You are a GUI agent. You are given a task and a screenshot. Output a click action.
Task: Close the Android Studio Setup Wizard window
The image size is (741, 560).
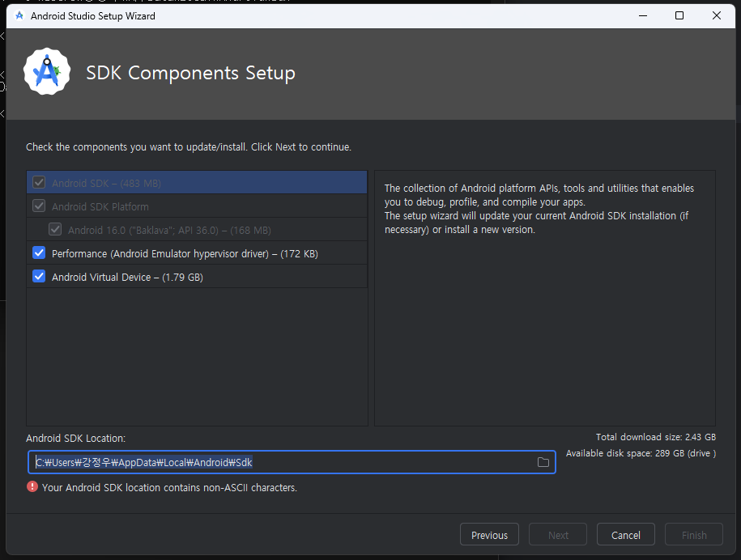(x=717, y=15)
